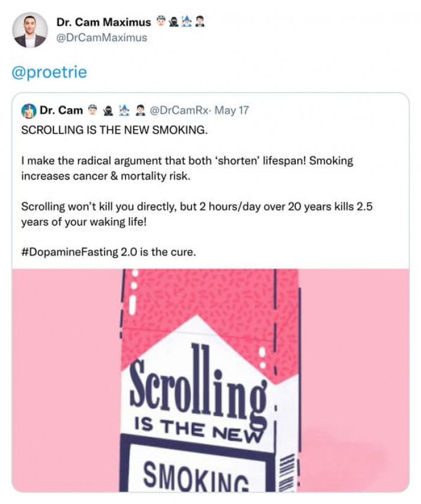Click the ninja emoji in the quoted tweet

[x=108, y=111]
